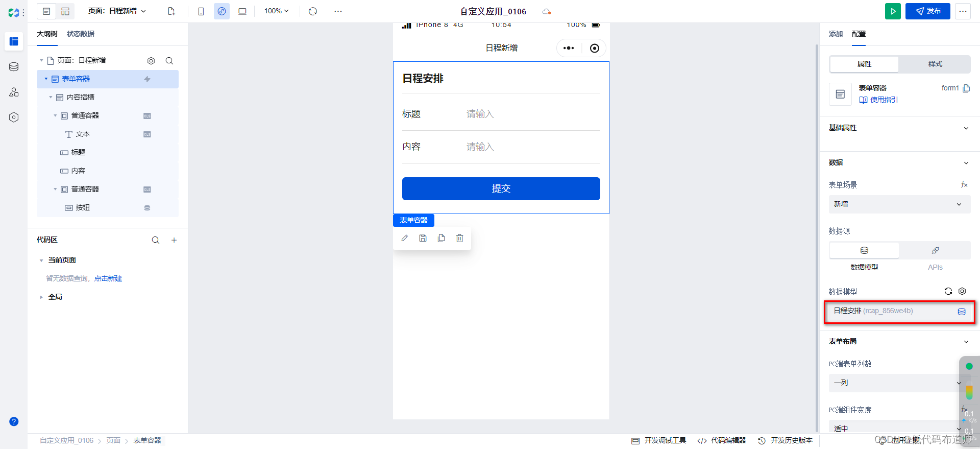This screenshot has width=980, height=449.
Task: Open the component assets icon in left sidebar
Action: pyautogui.click(x=14, y=92)
